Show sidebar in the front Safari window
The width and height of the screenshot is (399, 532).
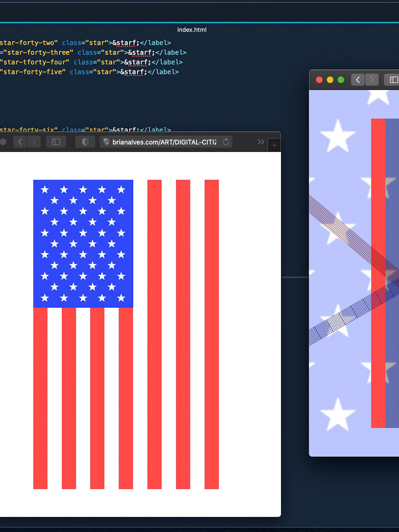56,142
